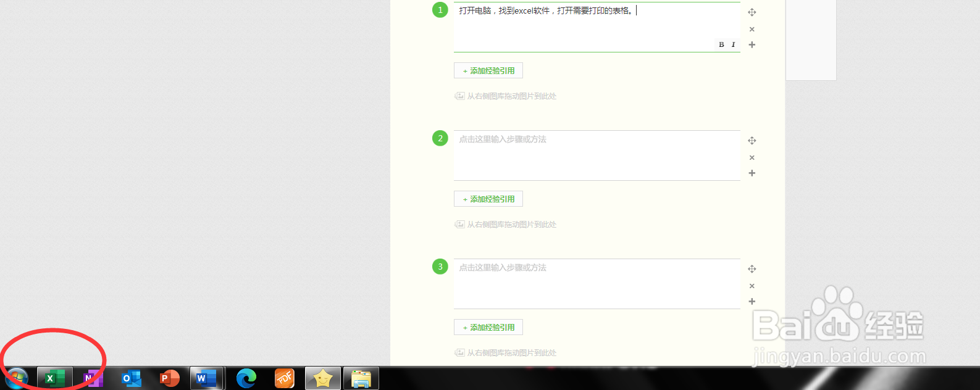
Task: Delete step 2 using its X icon
Action: pyautogui.click(x=752, y=157)
